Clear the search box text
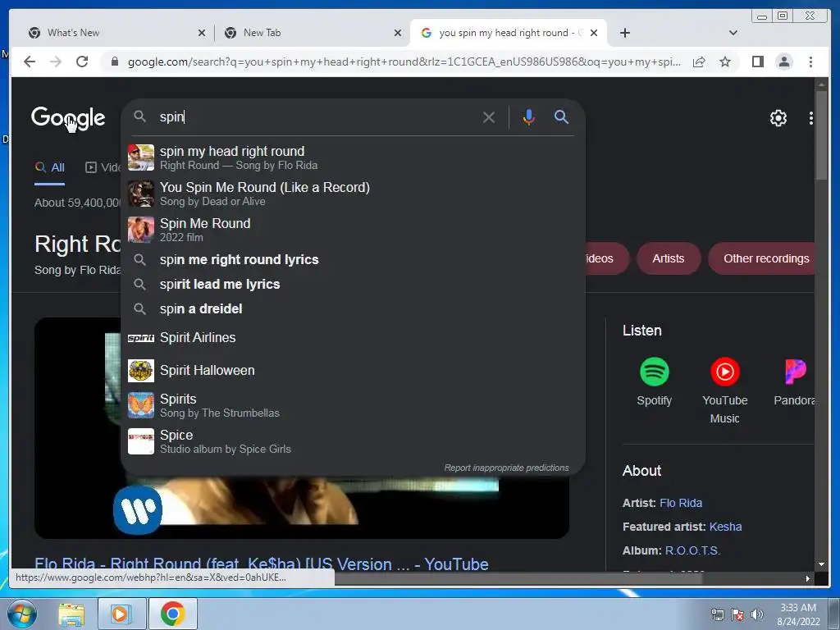This screenshot has width=840, height=630. (x=489, y=116)
